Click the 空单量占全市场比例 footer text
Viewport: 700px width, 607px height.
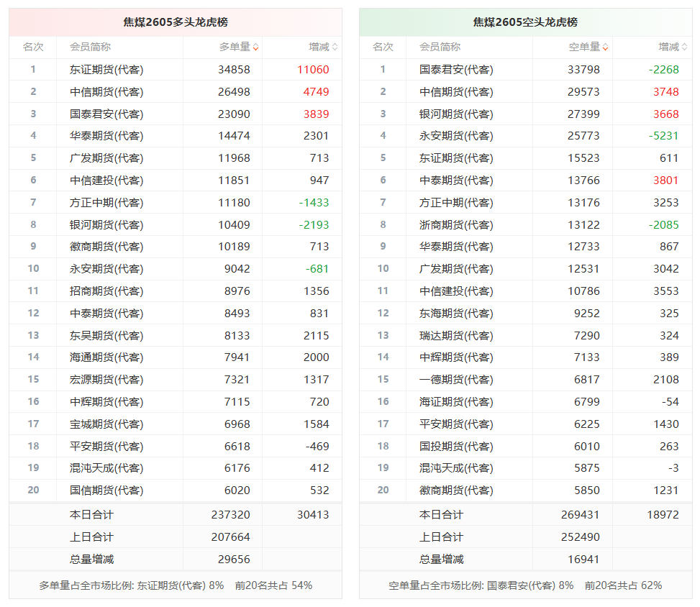click(x=525, y=585)
